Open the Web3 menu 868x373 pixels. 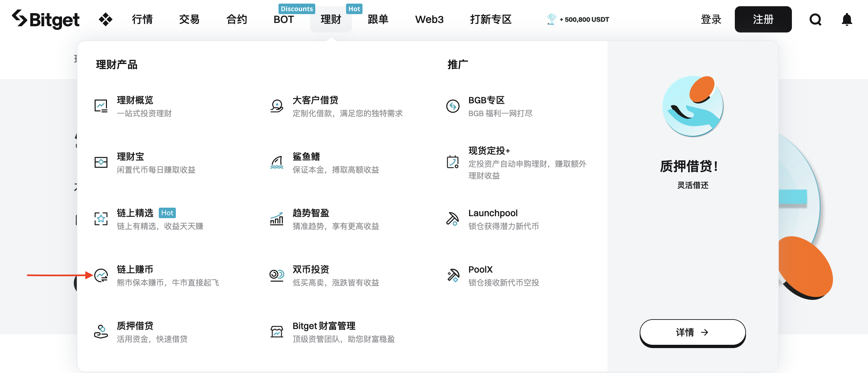pos(429,20)
